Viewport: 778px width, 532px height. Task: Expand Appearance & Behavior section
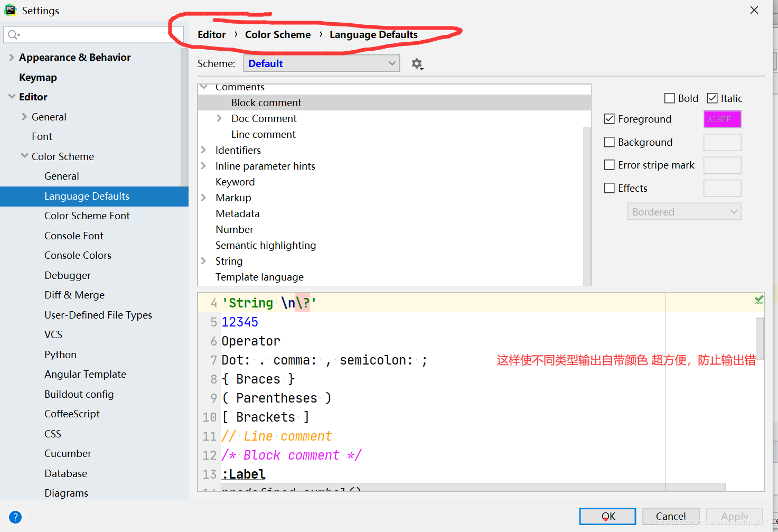coord(12,57)
